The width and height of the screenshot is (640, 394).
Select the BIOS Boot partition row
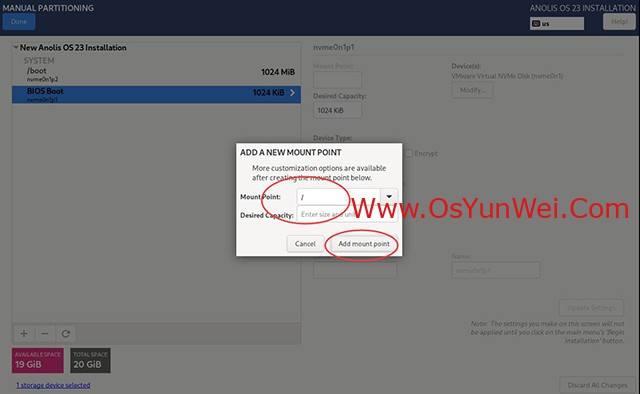[156, 94]
